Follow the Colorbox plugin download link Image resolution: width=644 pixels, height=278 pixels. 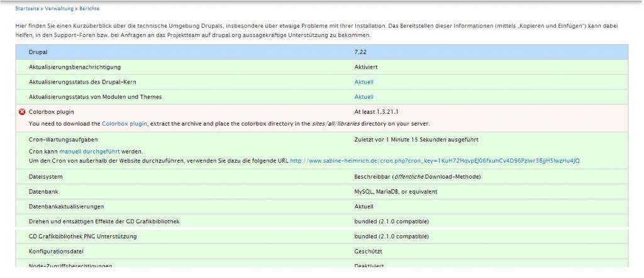(124, 124)
